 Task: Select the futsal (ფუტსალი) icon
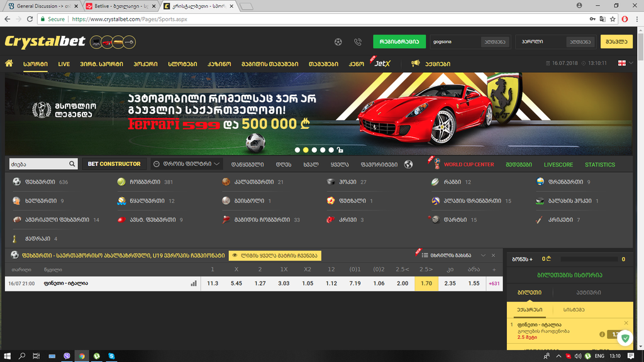click(331, 200)
